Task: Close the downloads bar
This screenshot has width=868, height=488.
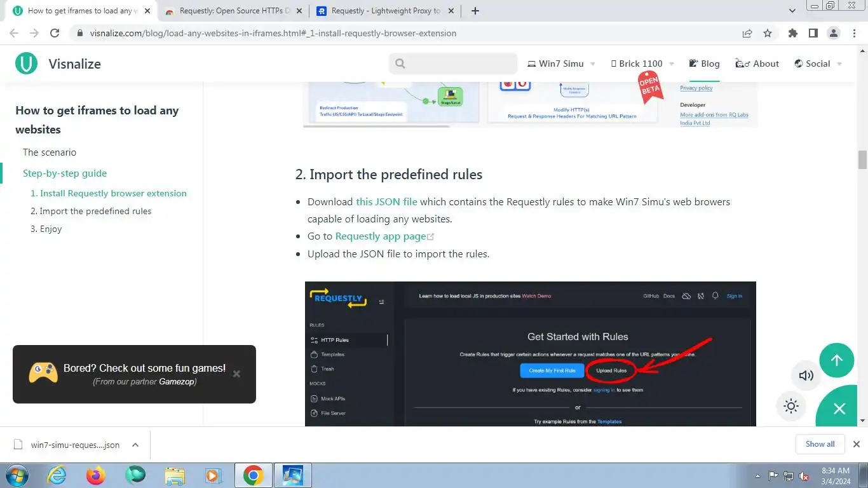Action: pyautogui.click(x=856, y=444)
